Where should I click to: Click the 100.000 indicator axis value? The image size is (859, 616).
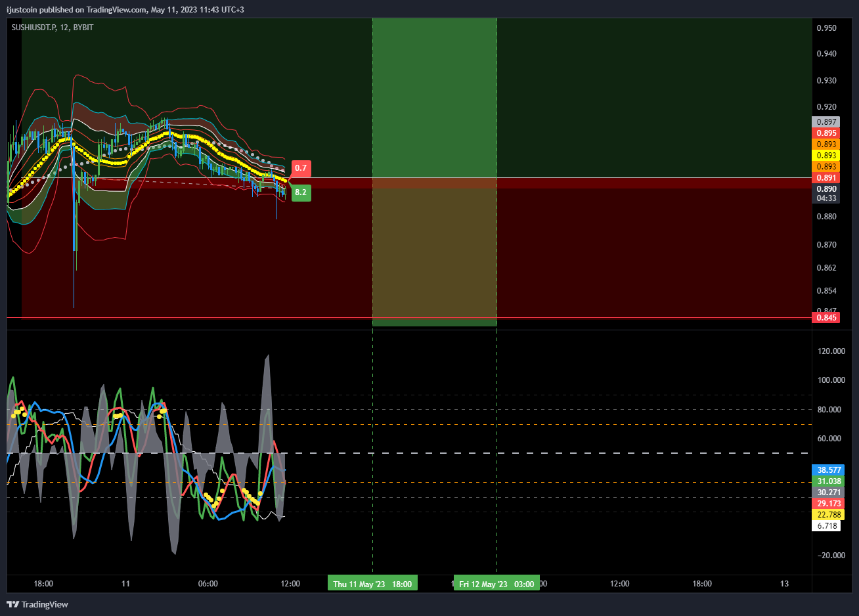point(831,380)
